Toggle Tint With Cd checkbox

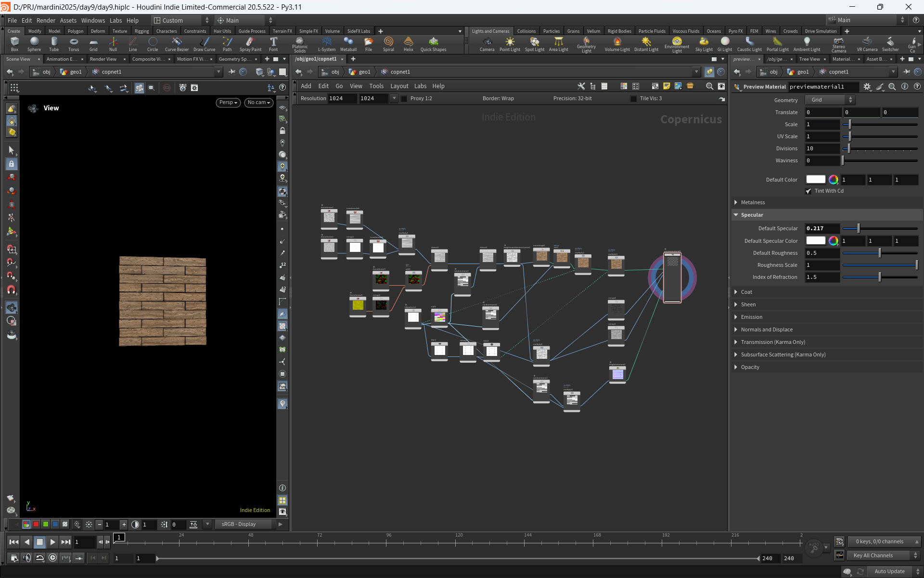808,191
